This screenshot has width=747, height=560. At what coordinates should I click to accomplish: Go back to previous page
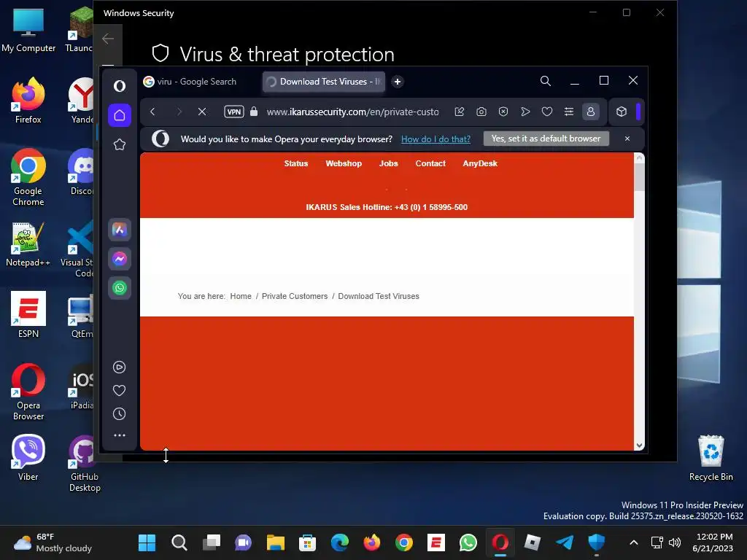(152, 112)
